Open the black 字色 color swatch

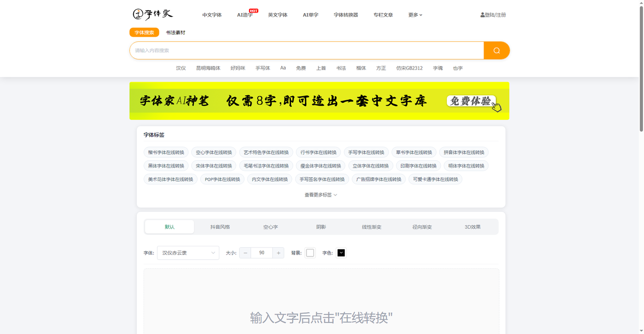[x=341, y=253]
